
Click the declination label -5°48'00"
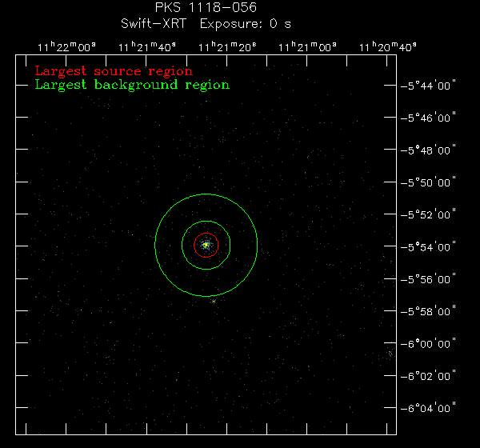[x=428, y=150]
